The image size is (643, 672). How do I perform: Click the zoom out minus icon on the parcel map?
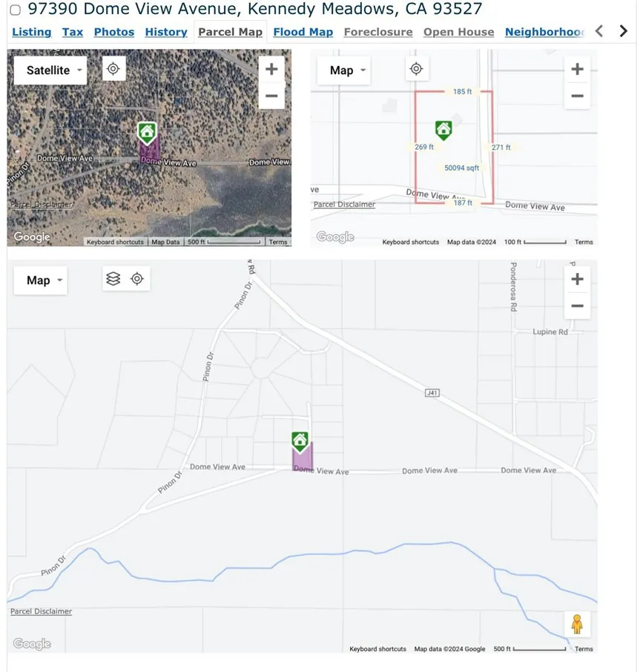pos(577,96)
